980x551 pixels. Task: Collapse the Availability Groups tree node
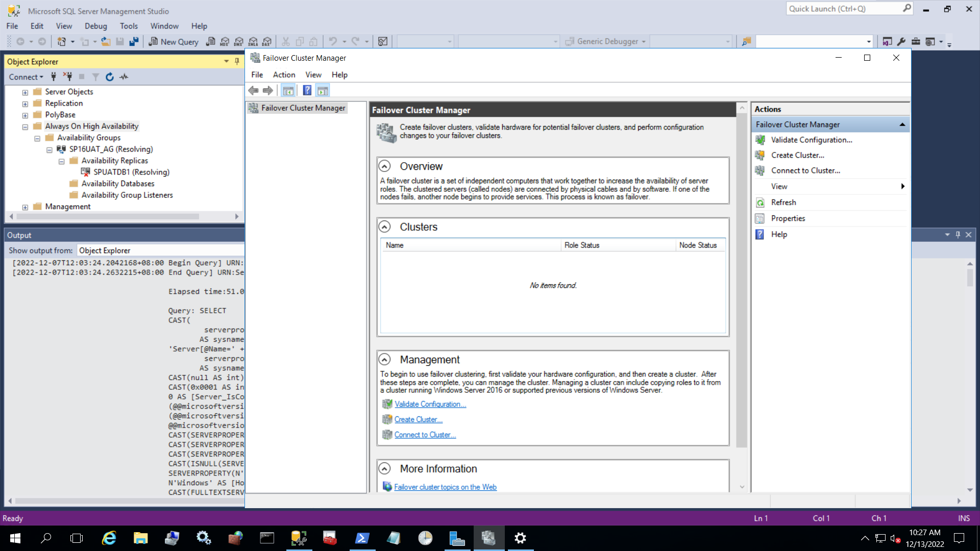point(37,138)
